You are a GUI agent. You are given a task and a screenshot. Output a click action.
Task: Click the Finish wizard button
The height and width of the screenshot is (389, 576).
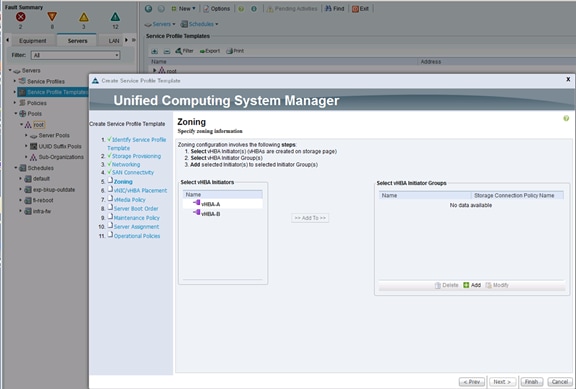[x=532, y=382]
